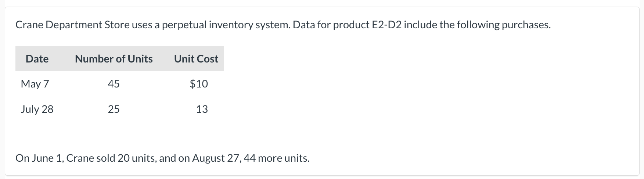Click the Unit Cost column header

click(196, 59)
